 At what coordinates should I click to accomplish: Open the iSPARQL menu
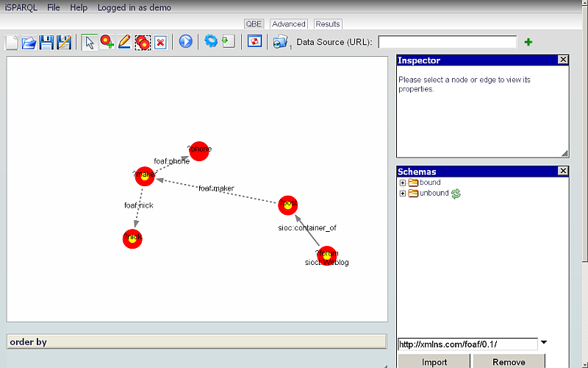tap(21, 7)
